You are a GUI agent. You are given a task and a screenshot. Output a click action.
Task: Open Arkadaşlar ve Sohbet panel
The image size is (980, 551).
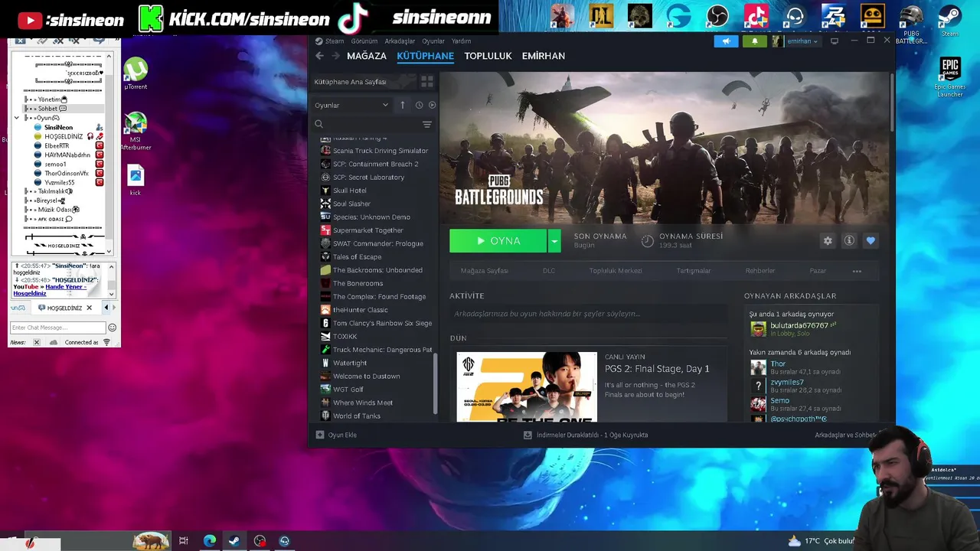point(846,435)
